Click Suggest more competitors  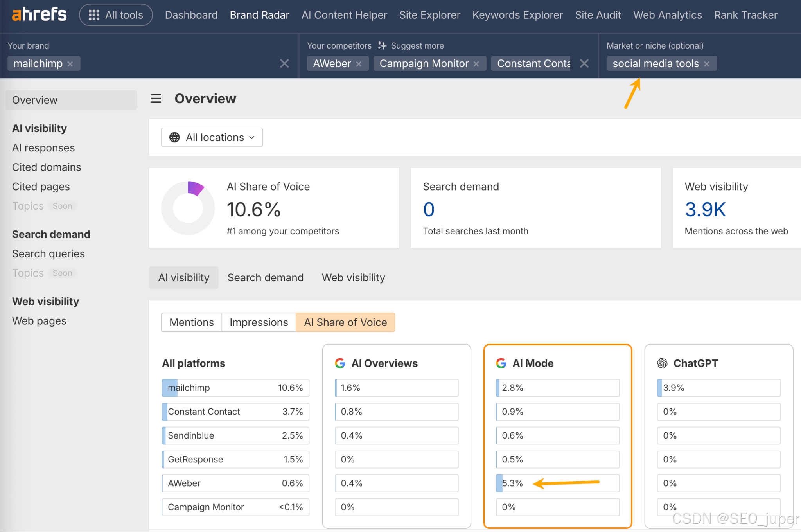pyautogui.click(x=417, y=46)
